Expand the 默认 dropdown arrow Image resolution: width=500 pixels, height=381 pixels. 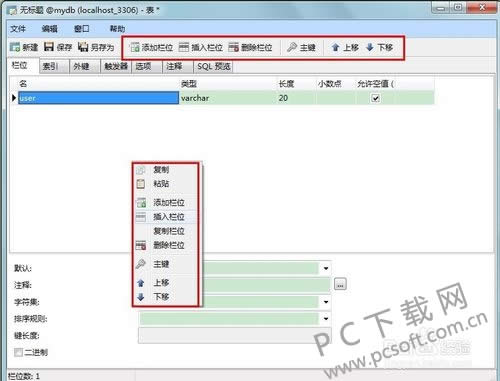coord(326,268)
